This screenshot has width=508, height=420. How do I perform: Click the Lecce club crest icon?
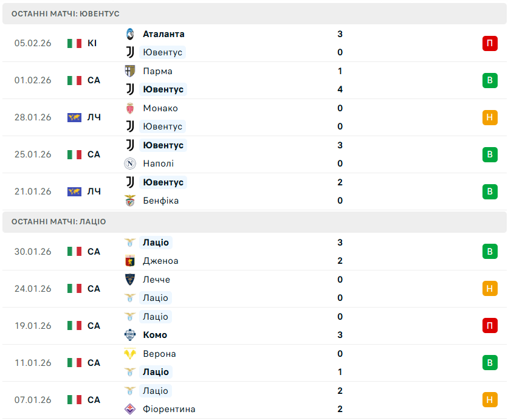click(x=129, y=280)
